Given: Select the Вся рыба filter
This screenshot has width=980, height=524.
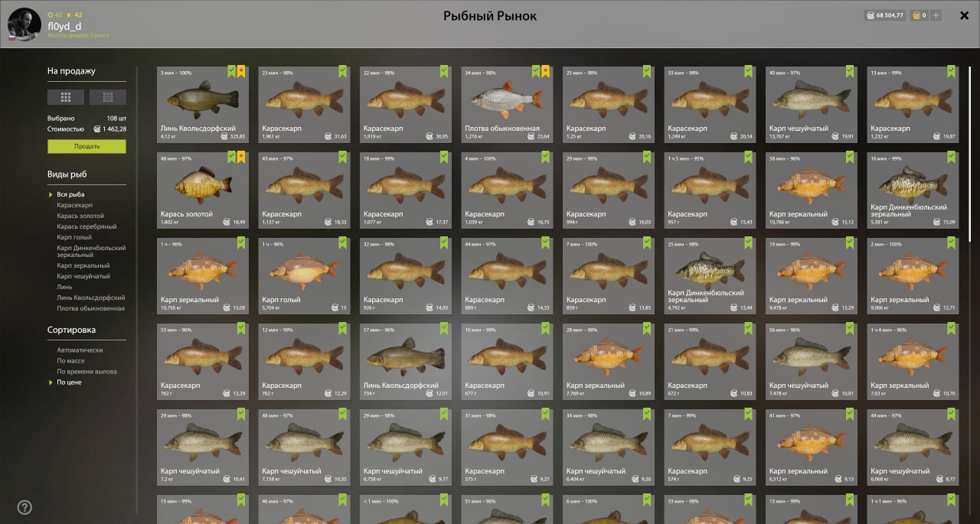Looking at the screenshot, I should click(x=70, y=194).
